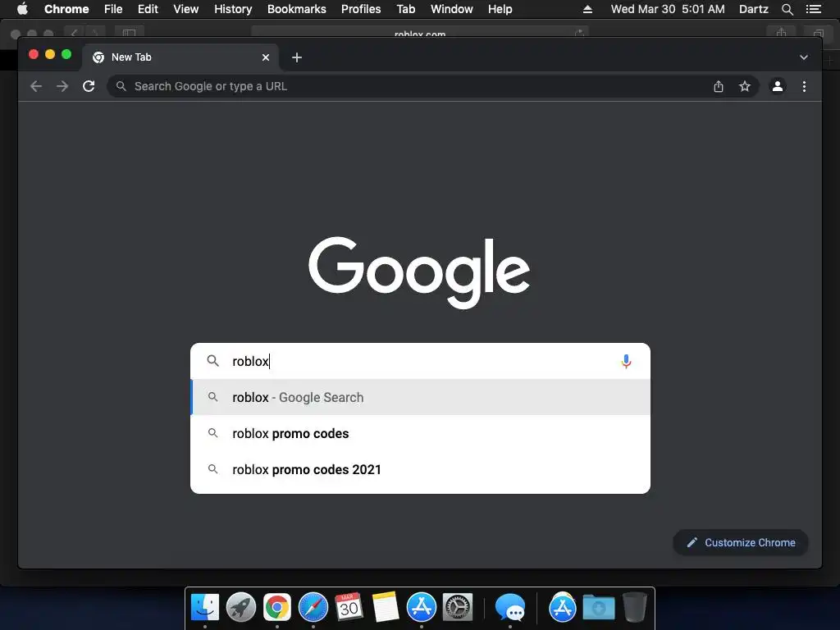Open the chat bubbles app in Dock
This screenshot has height=630, width=840.
tap(509, 607)
